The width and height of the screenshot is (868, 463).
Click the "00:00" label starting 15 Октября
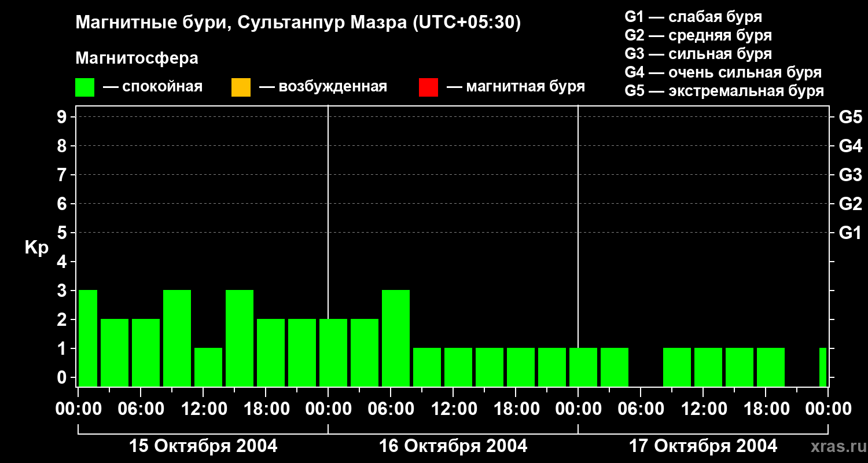click(78, 409)
